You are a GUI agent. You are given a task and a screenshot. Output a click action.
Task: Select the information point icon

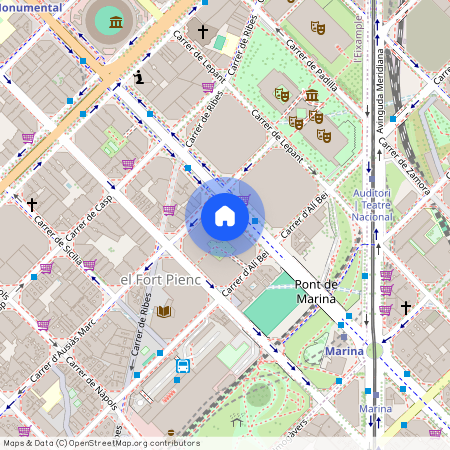point(139,77)
